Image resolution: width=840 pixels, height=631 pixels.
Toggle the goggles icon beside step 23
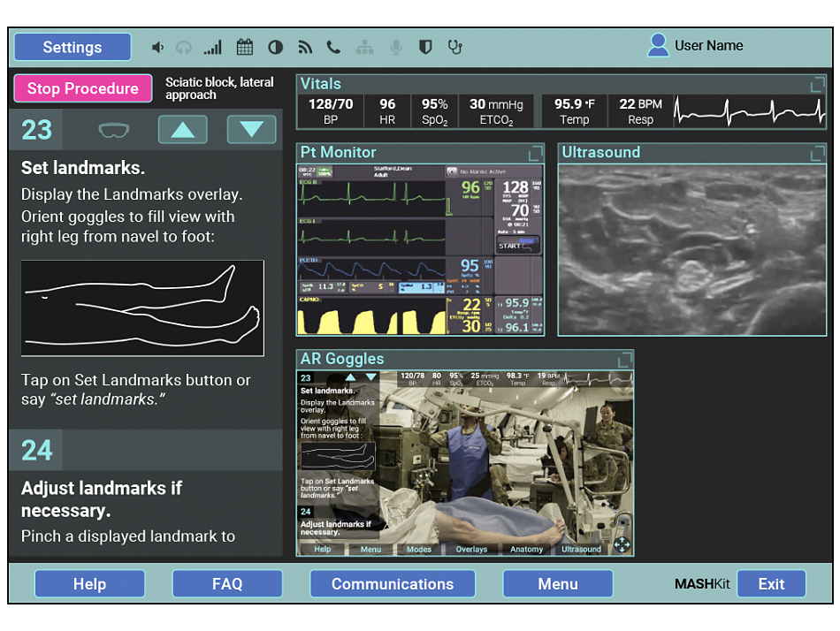(113, 130)
